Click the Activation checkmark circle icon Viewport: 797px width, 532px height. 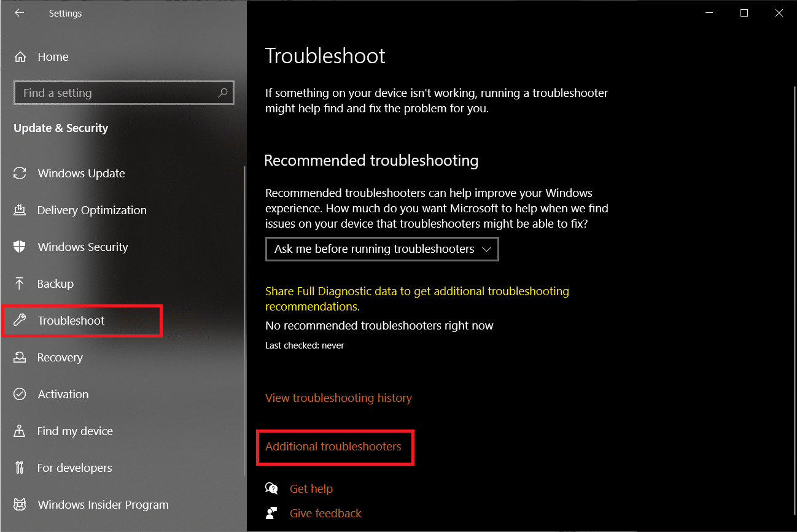20,395
